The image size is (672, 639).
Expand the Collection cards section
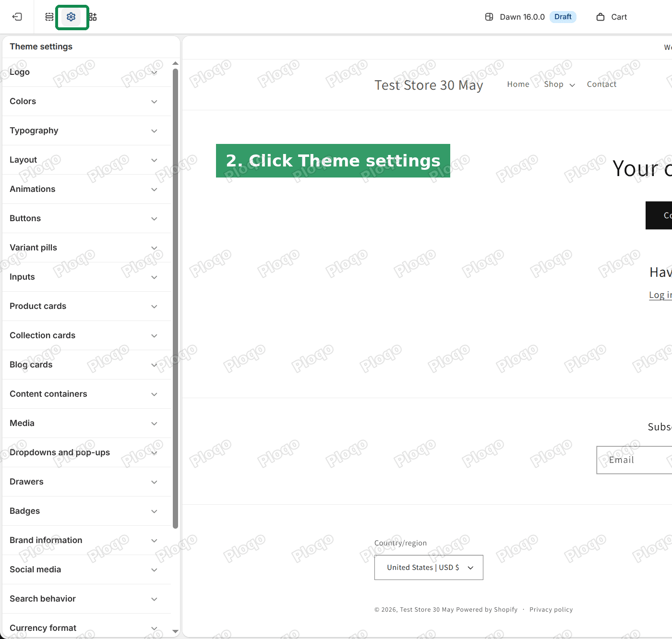(87, 335)
